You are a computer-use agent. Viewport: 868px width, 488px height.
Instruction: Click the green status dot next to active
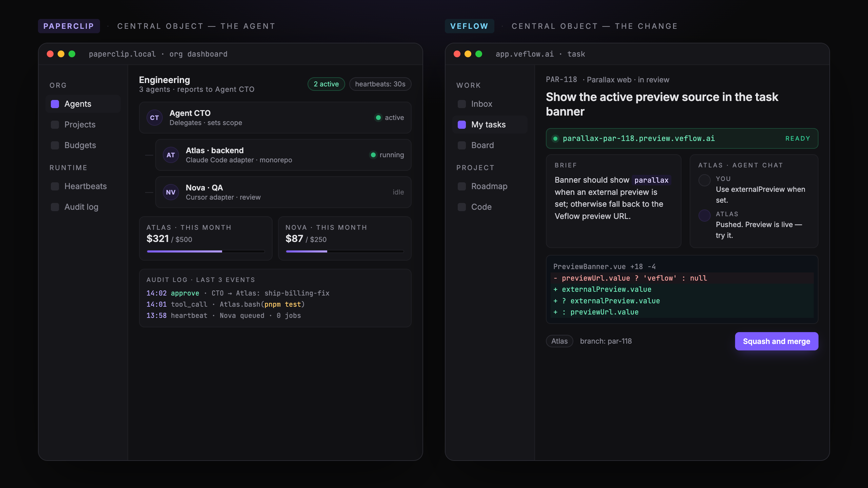378,118
